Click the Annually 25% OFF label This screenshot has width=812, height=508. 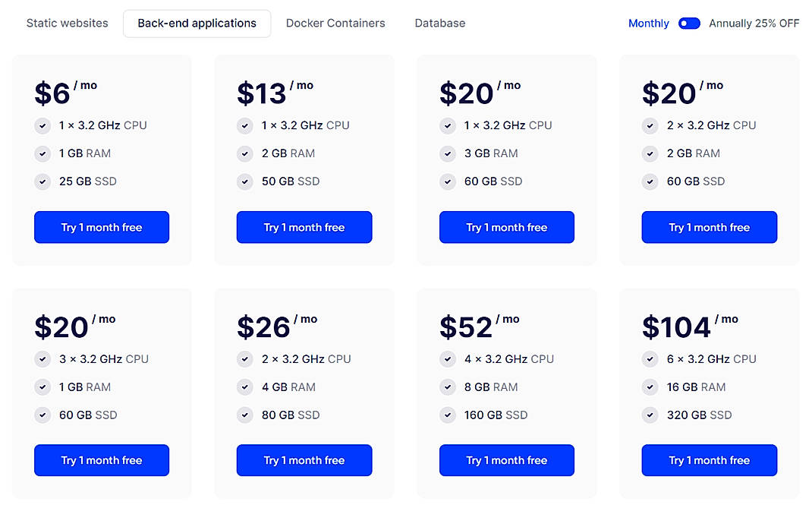754,24
